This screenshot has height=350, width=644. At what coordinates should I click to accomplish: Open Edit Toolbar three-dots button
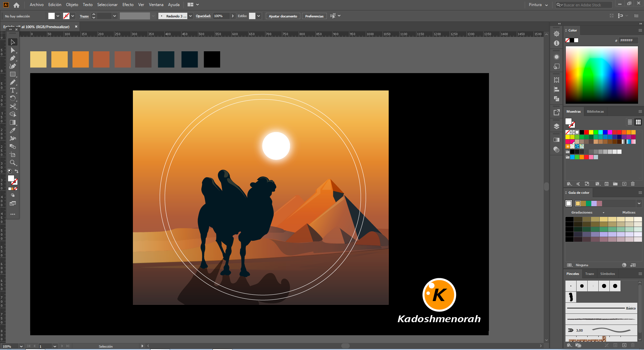13,214
